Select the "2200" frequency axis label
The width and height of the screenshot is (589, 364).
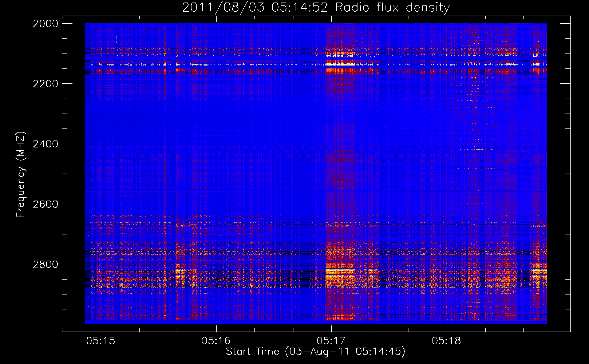[x=46, y=84]
